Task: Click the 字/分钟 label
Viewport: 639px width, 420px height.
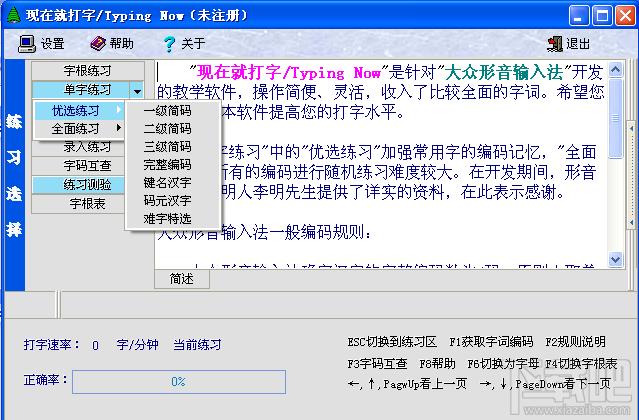Action: [x=137, y=345]
